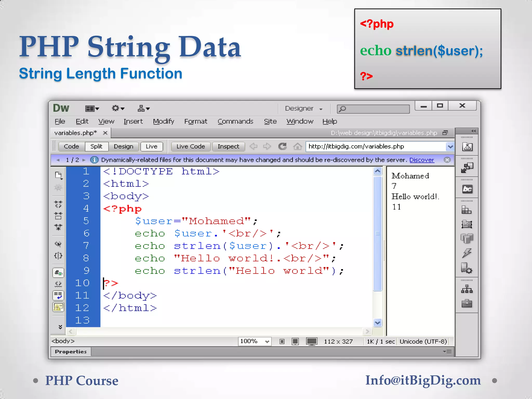The height and width of the screenshot is (399, 532).
Task: Open the 100% zoom dropdown
Action: (255, 341)
